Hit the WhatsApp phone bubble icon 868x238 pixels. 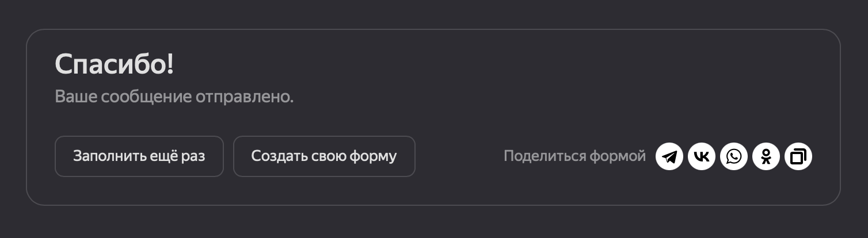coord(733,156)
